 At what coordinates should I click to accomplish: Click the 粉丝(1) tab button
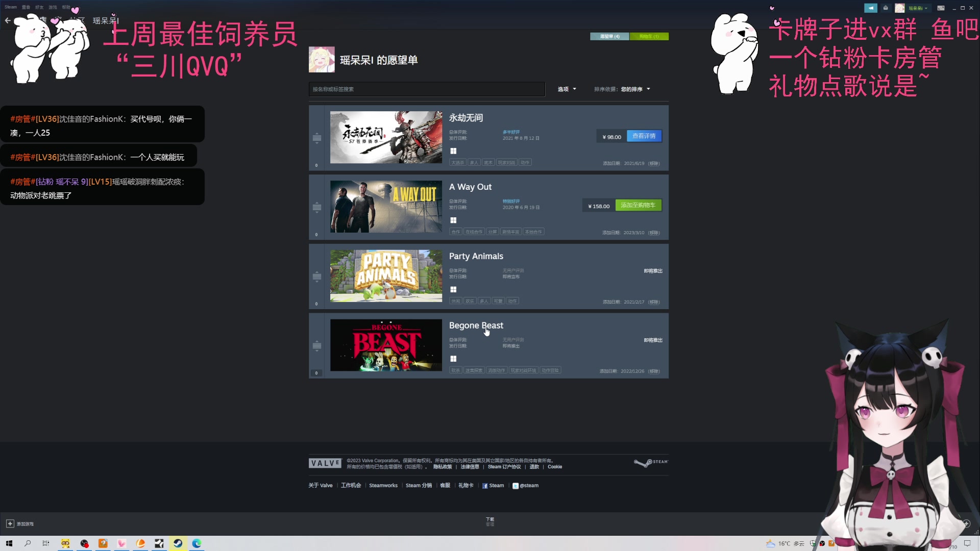click(648, 36)
